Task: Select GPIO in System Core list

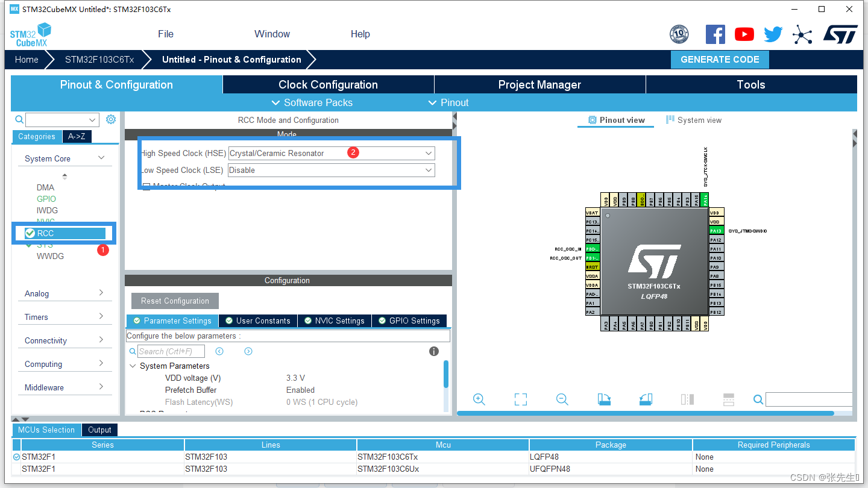Action: click(x=46, y=199)
